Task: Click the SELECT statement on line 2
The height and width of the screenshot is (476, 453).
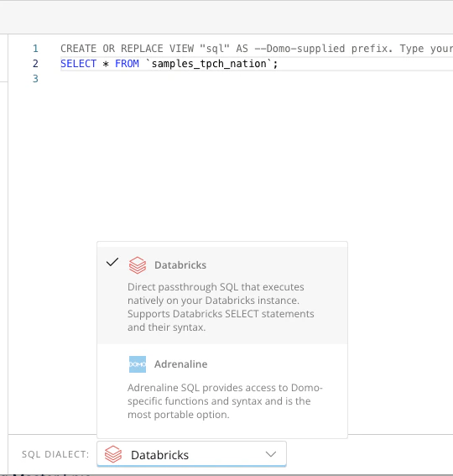Action: [x=169, y=64]
